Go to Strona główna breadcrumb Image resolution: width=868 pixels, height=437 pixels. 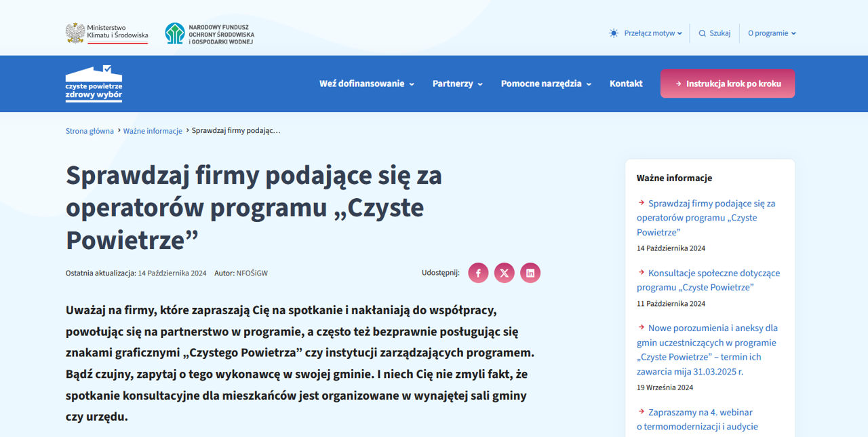point(90,131)
